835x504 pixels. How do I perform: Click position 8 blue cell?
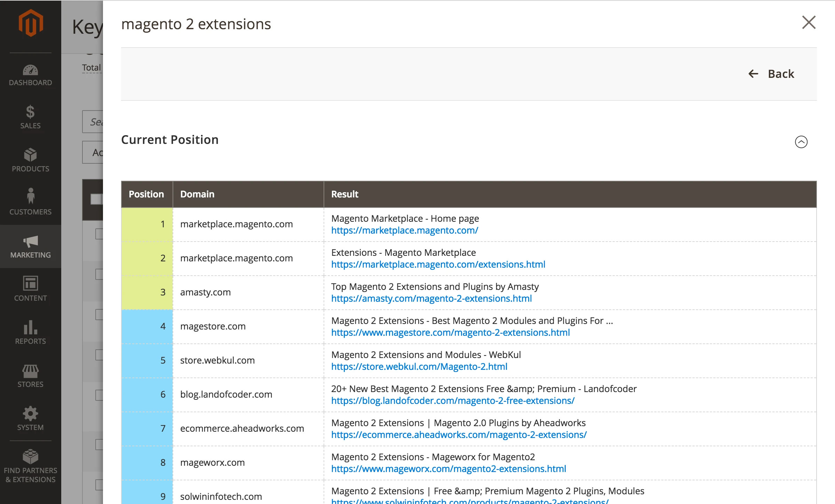(147, 463)
